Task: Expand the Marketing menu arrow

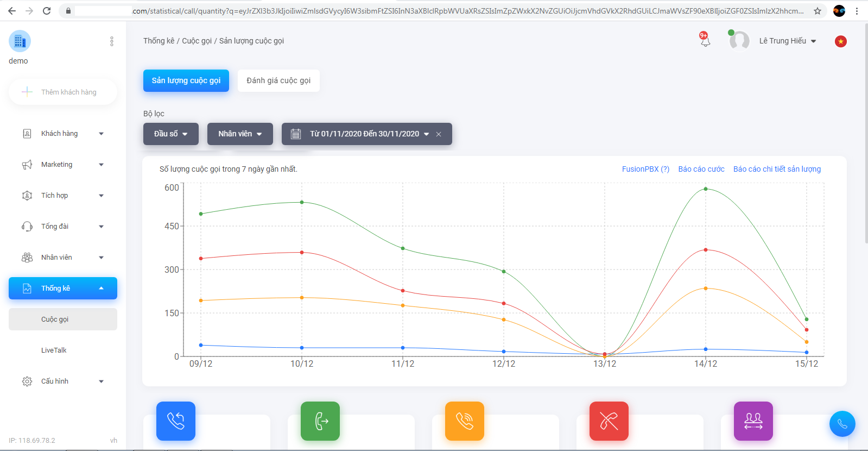Action: (x=101, y=165)
